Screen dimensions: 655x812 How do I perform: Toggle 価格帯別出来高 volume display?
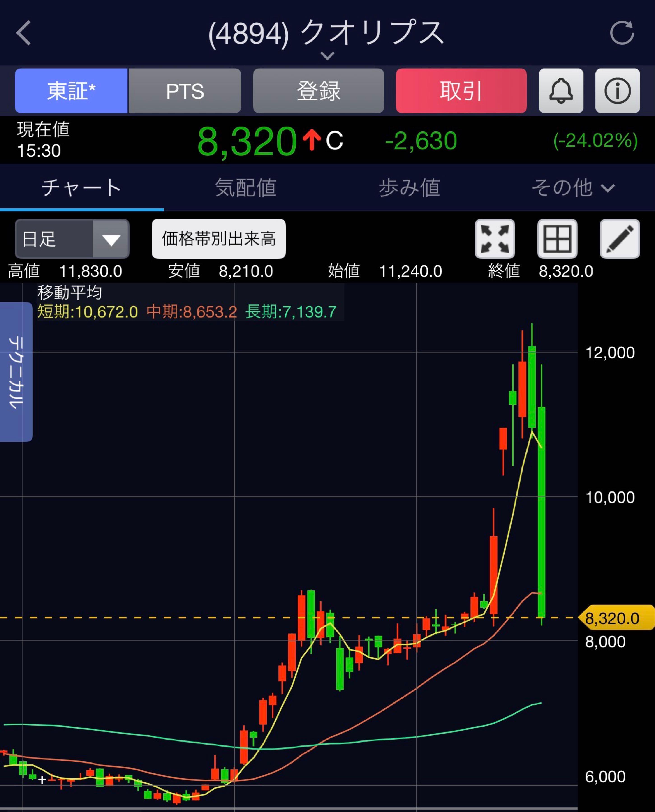click(218, 239)
